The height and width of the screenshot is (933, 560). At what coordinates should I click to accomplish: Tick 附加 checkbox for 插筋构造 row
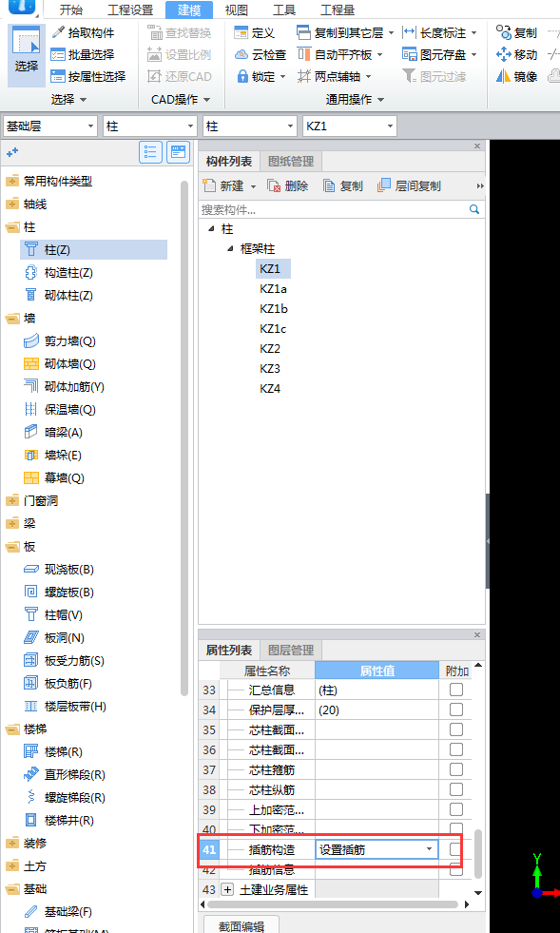tap(455, 849)
